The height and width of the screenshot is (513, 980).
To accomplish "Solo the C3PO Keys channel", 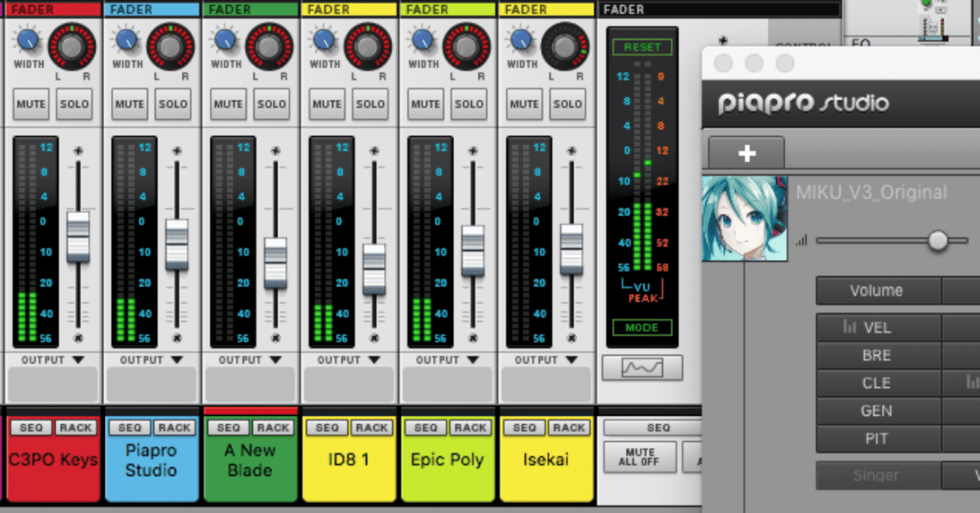I will 74,104.
